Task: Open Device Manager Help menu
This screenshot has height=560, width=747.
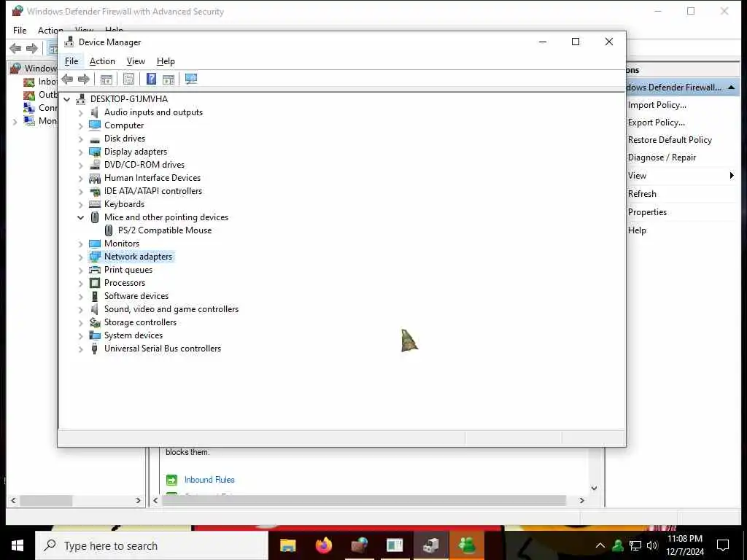Action: (x=166, y=61)
